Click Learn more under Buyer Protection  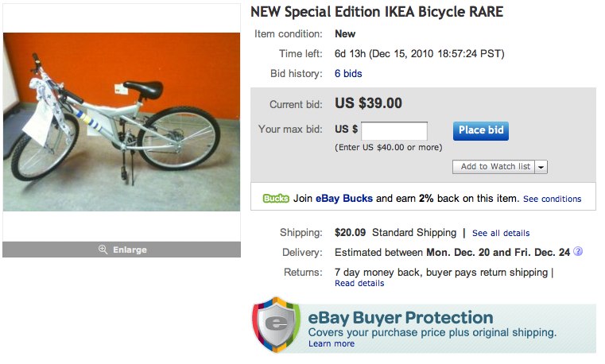pos(332,343)
